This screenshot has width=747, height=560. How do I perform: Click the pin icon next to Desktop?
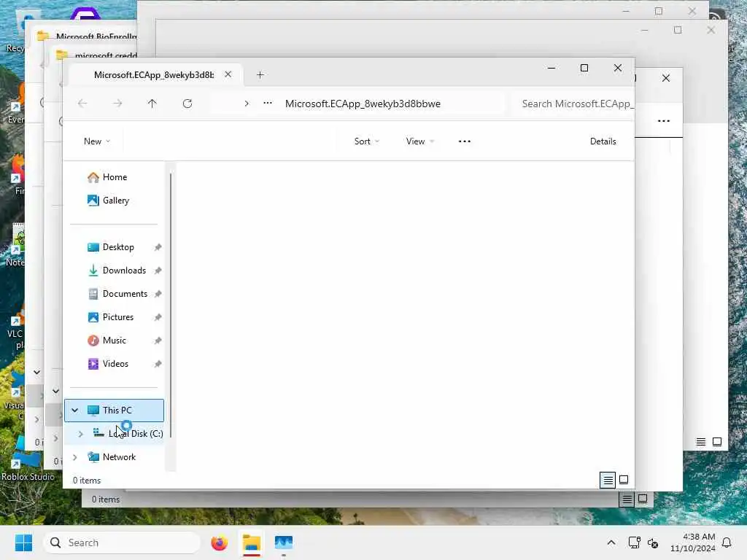(x=158, y=247)
